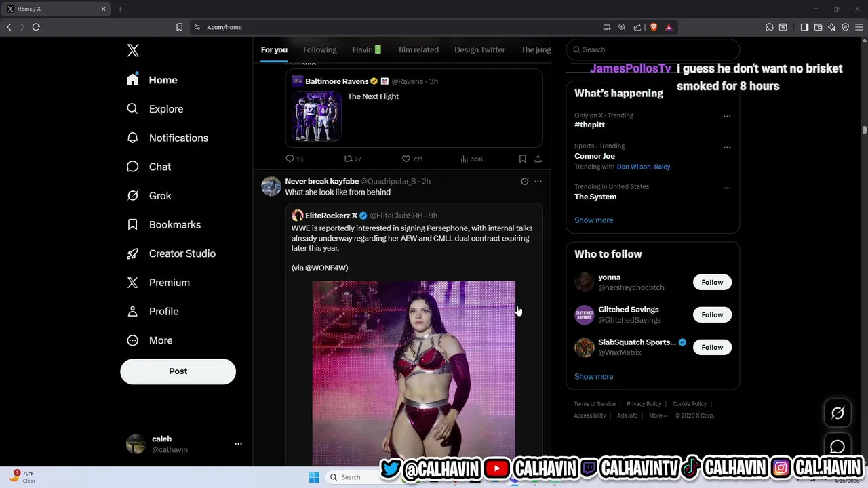The height and width of the screenshot is (488, 868).
Task: Open Chat from sidebar
Action: (x=149, y=167)
